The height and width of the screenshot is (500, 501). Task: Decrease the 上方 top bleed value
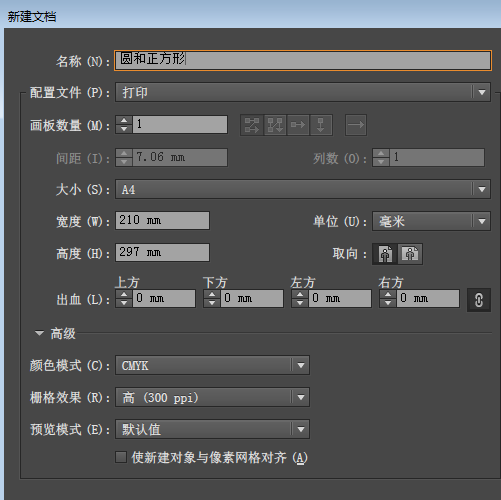(124, 303)
